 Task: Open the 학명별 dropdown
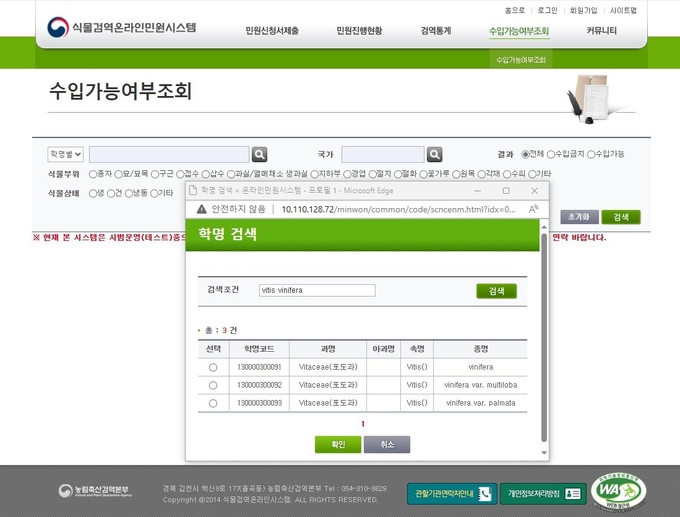click(x=65, y=154)
